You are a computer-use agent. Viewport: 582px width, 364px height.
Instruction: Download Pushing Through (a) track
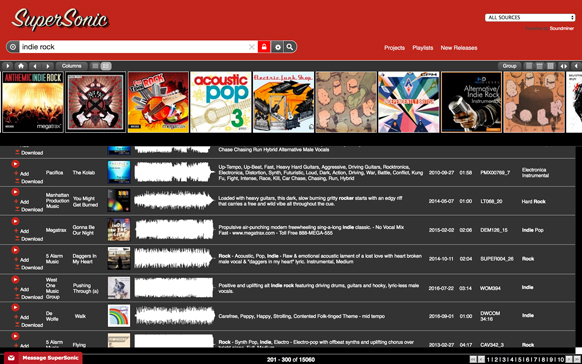click(x=29, y=297)
